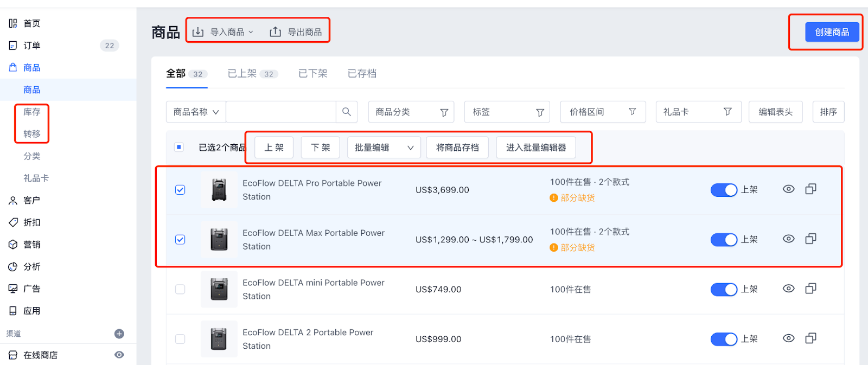868x365 pixels.
Task: Uncheck the EcoFlow DELTA Pro checkbox
Action: click(x=180, y=190)
